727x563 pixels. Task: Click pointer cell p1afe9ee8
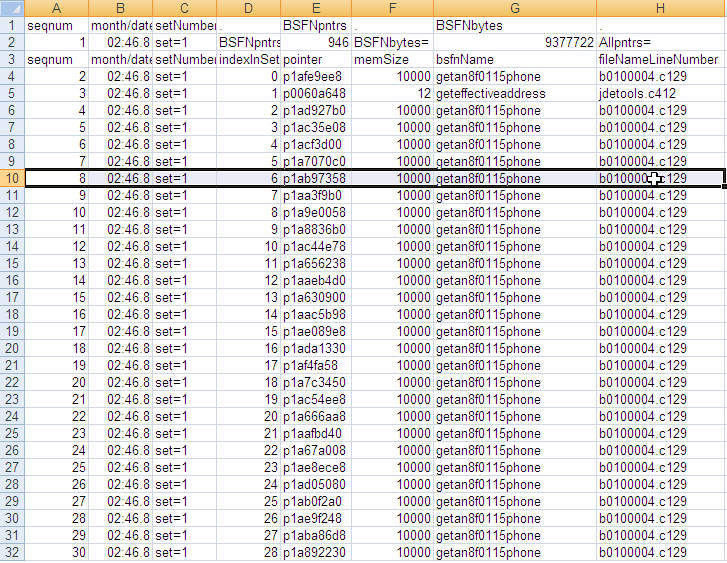tap(316, 77)
